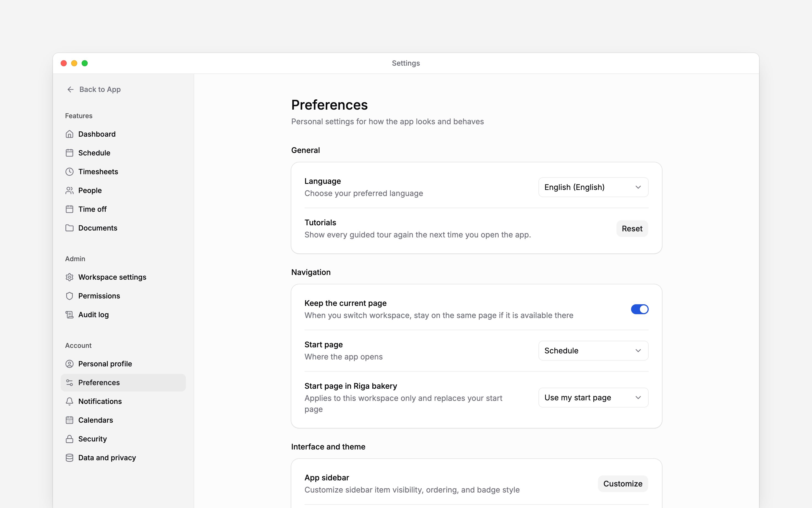Click the Calendars grid icon

[x=70, y=420]
